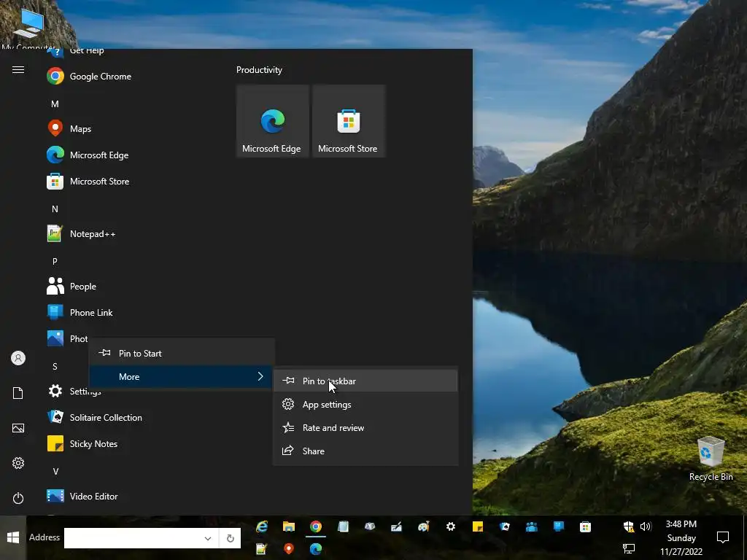Open File Explorer from the taskbar

289,526
